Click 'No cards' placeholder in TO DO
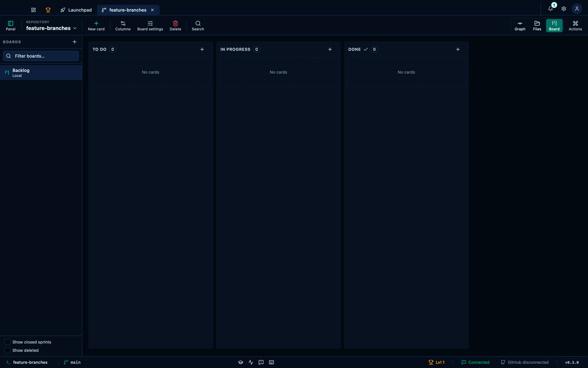Viewport: 588px width, 368px height. coord(151,72)
